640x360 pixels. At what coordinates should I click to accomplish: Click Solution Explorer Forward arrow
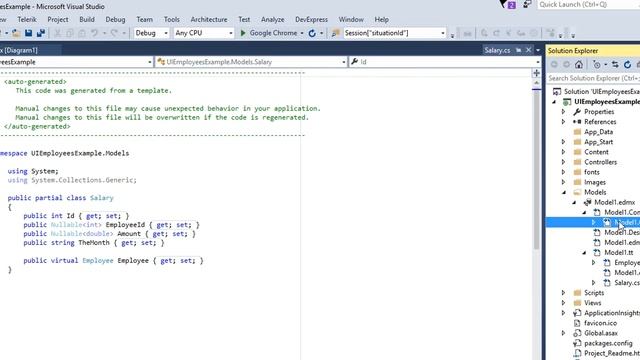coord(567,64)
